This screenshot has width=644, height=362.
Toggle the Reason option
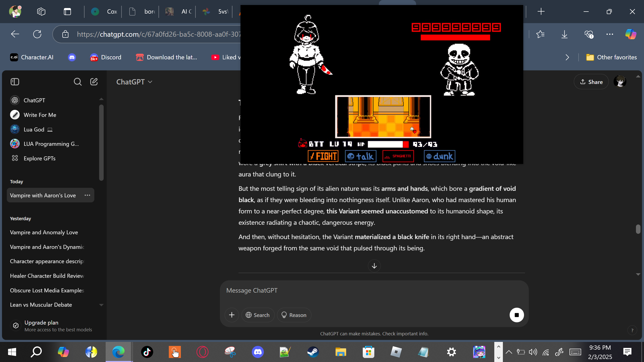click(294, 315)
